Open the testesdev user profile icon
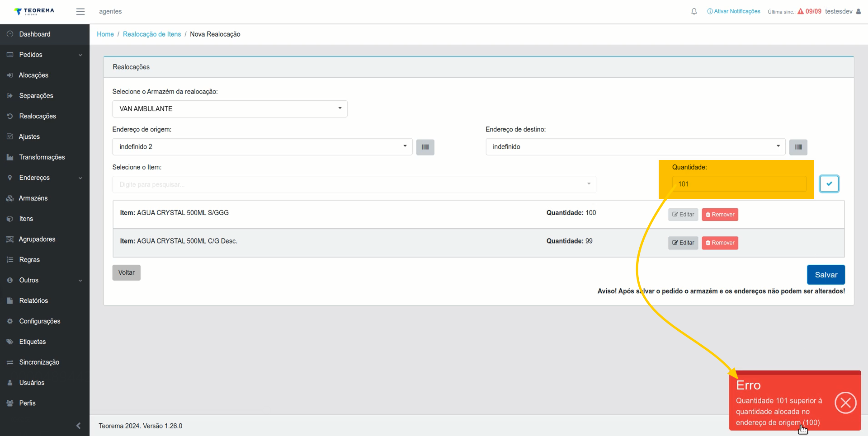868x436 pixels. coord(859,11)
